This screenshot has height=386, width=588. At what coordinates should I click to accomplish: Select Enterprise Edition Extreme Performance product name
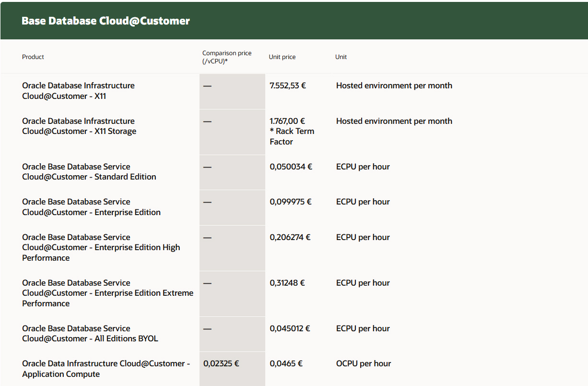pyautogui.click(x=108, y=293)
